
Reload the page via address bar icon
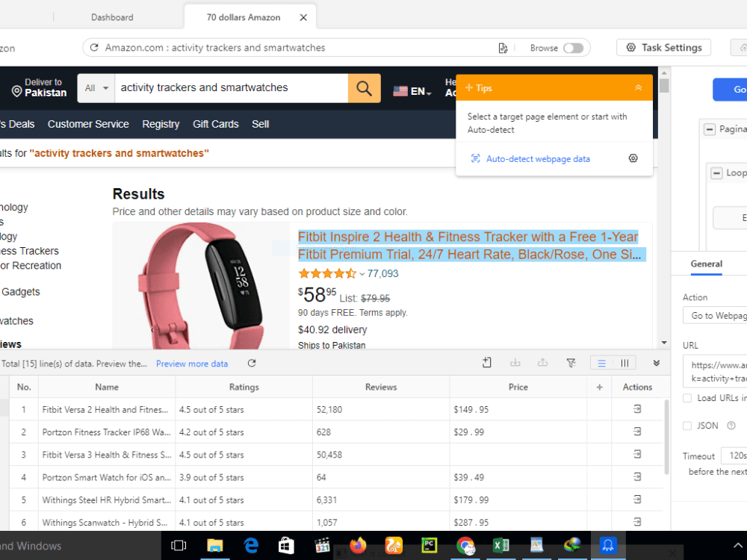click(94, 48)
